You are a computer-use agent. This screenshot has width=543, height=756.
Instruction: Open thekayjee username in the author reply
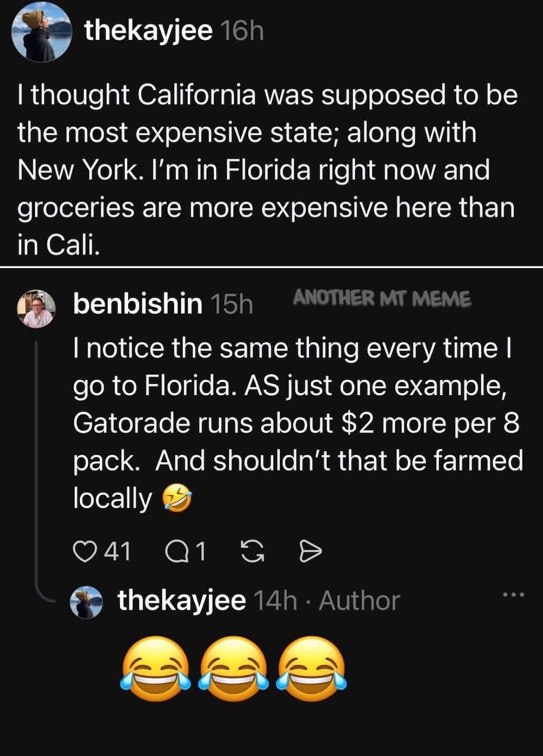(x=182, y=601)
